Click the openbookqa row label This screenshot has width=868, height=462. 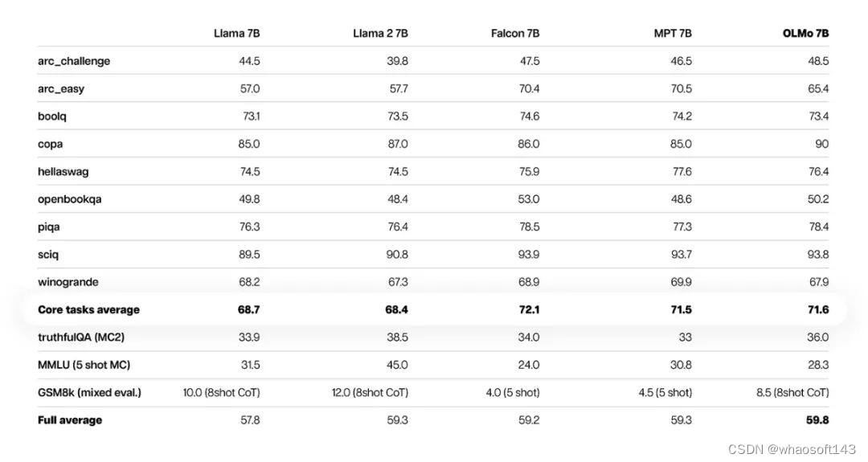tap(69, 199)
